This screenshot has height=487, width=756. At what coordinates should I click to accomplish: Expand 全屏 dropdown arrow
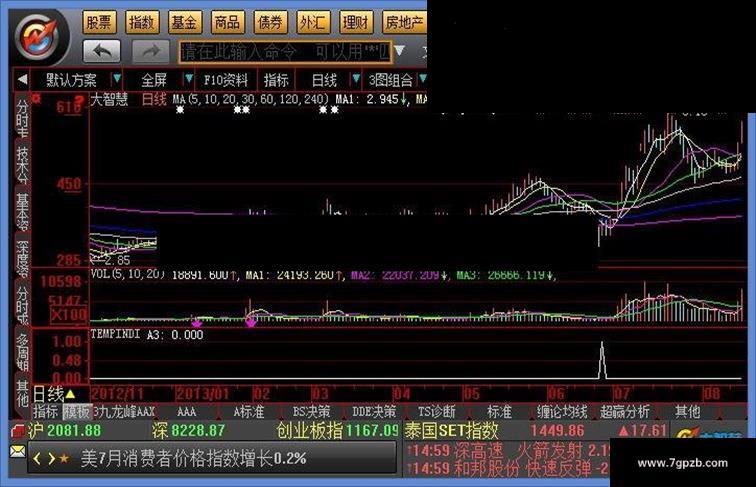tap(189, 79)
